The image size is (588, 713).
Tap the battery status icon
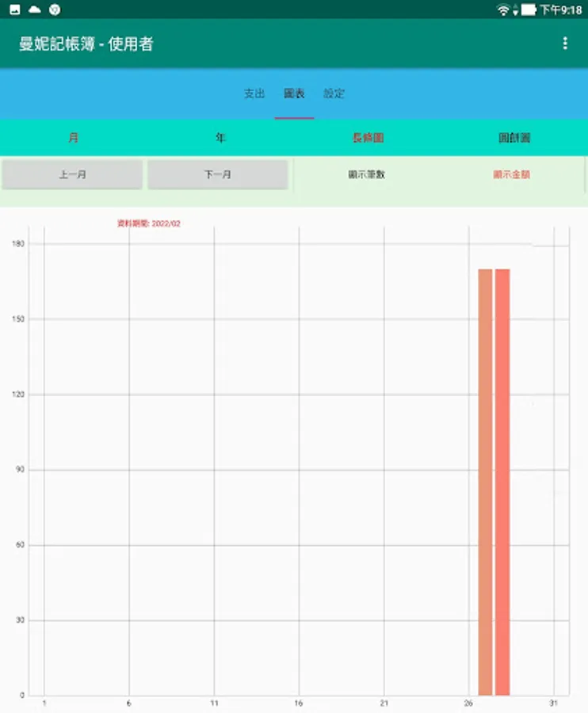[x=529, y=10]
